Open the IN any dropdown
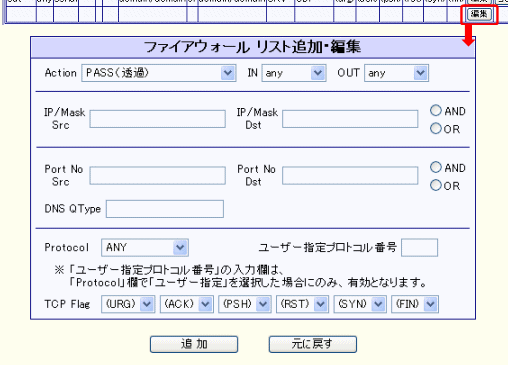The width and height of the screenshot is (508, 365). (x=294, y=73)
